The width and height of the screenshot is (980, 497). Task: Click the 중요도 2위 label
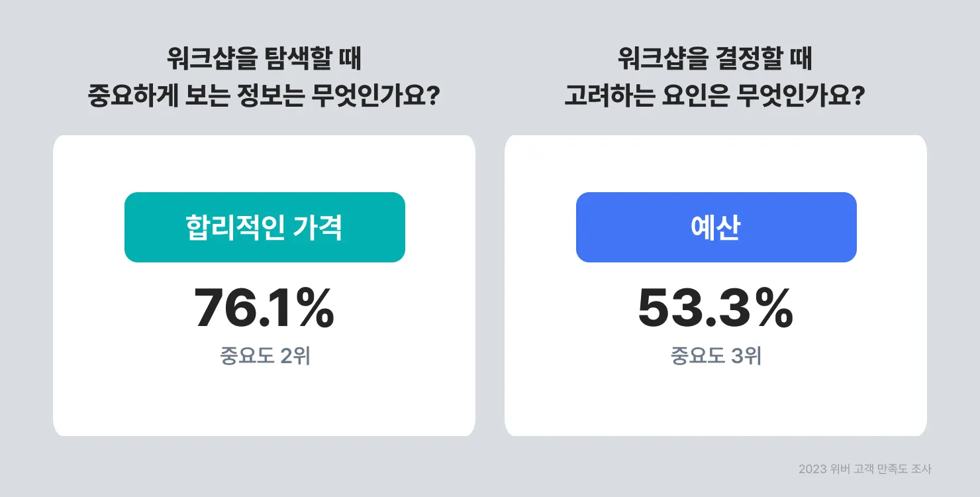tap(265, 356)
